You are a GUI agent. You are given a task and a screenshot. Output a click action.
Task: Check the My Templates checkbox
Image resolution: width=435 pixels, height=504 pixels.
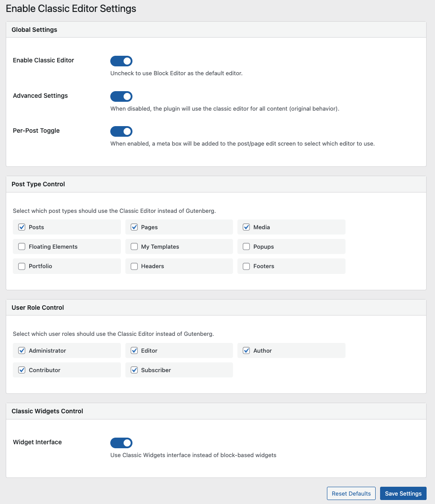click(134, 246)
